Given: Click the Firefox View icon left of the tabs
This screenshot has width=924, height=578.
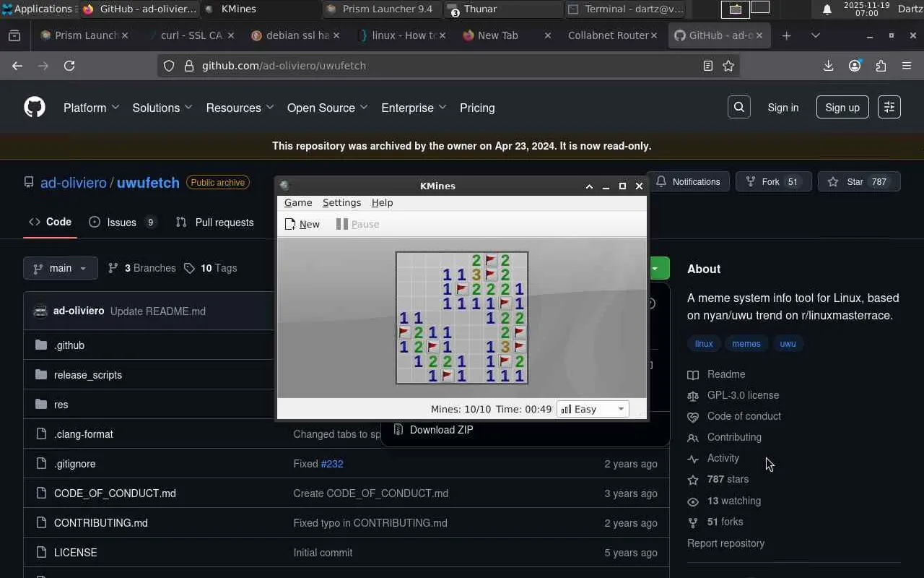Looking at the screenshot, I should point(14,35).
